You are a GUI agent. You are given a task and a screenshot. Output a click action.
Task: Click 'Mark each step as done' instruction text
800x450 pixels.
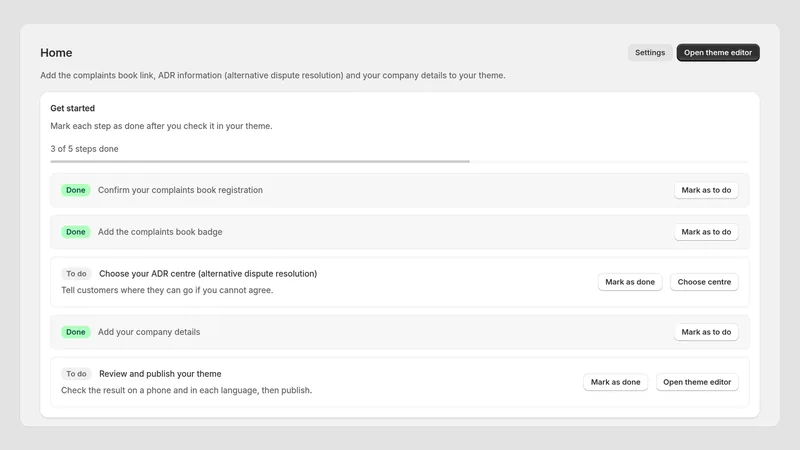pos(161,126)
